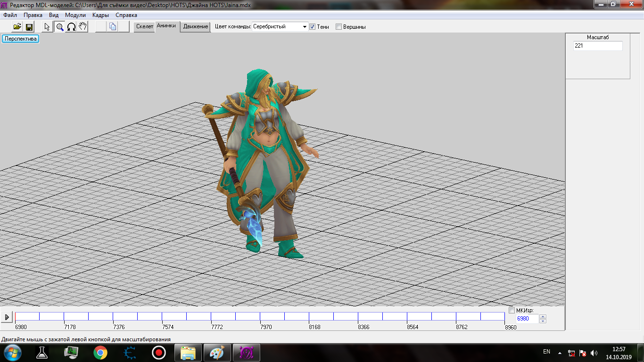Viewport: 644px width, 362px height.
Task: Click the Масштаб scale input field
Action: click(597, 46)
